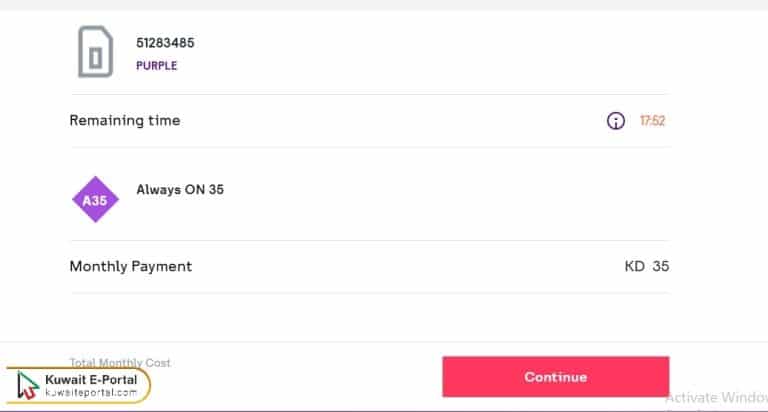Select the PURPLE plan label

click(x=157, y=66)
